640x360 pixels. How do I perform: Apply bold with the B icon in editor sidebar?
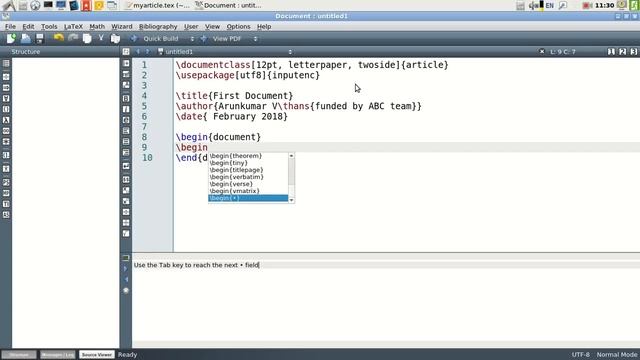tap(126, 98)
